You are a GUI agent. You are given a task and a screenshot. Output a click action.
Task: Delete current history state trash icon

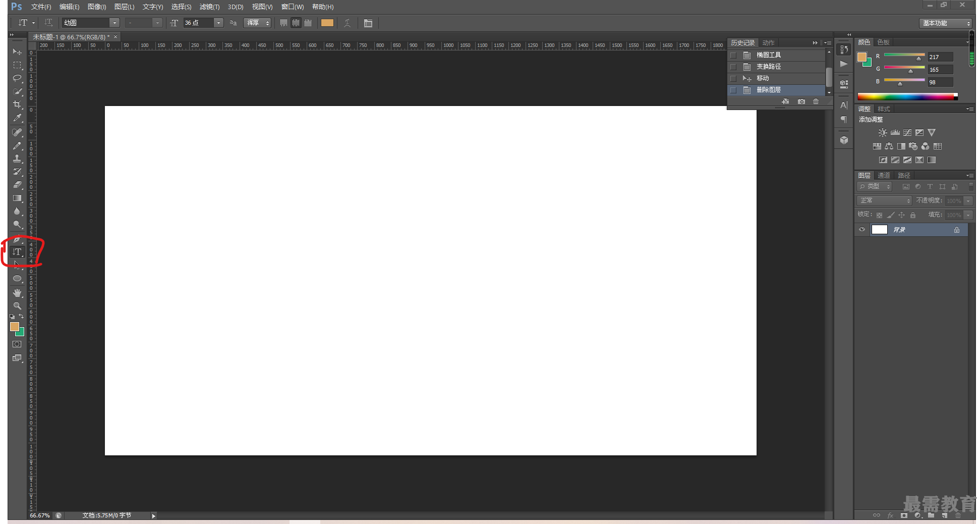coord(816,101)
